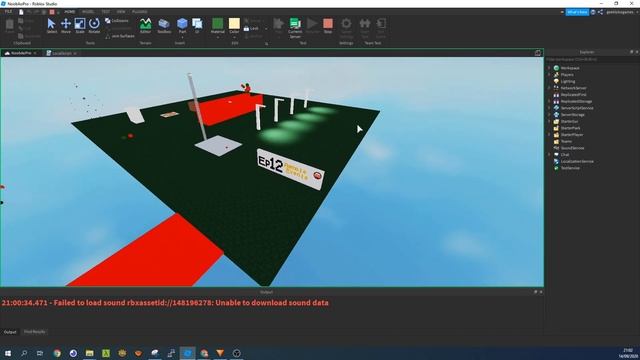Expand the Workspace tree node
This screenshot has height=360, width=640.
pos(549,68)
